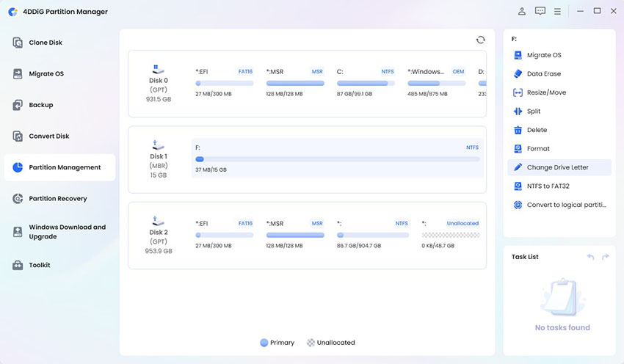Switch to Partition Recovery in sidebar
The height and width of the screenshot is (364, 624).
tap(57, 199)
